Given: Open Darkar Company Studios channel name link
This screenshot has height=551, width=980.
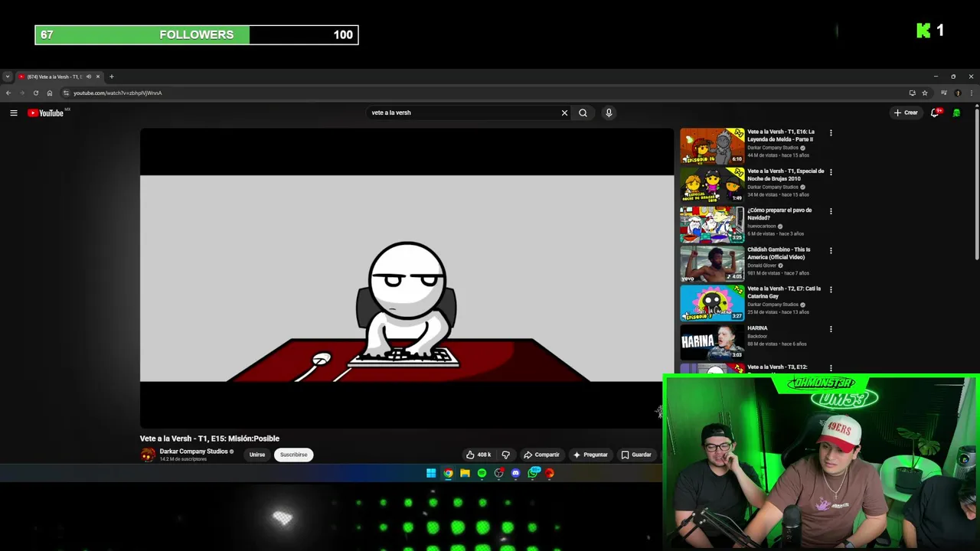Looking at the screenshot, I should pyautogui.click(x=194, y=452).
